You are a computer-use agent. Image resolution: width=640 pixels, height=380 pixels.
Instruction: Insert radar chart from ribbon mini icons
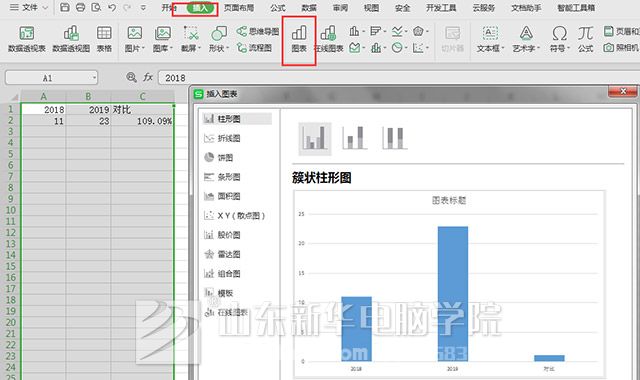coord(418,31)
